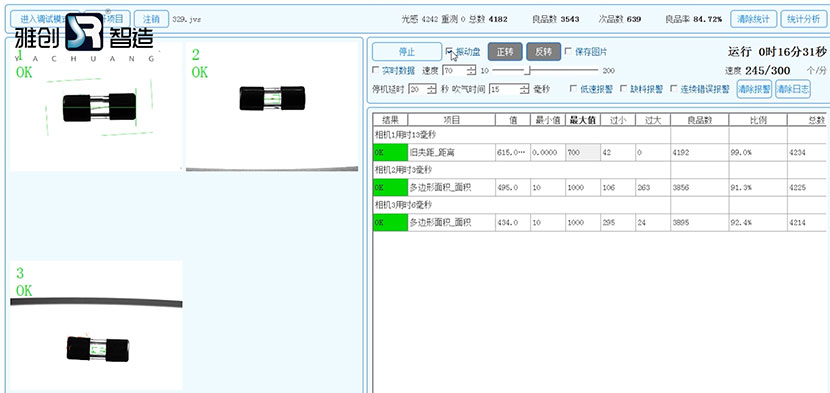The width and height of the screenshot is (830, 393).
Task: Adjust the 停机延时 stop delay stepper arrows
Action: 431,89
